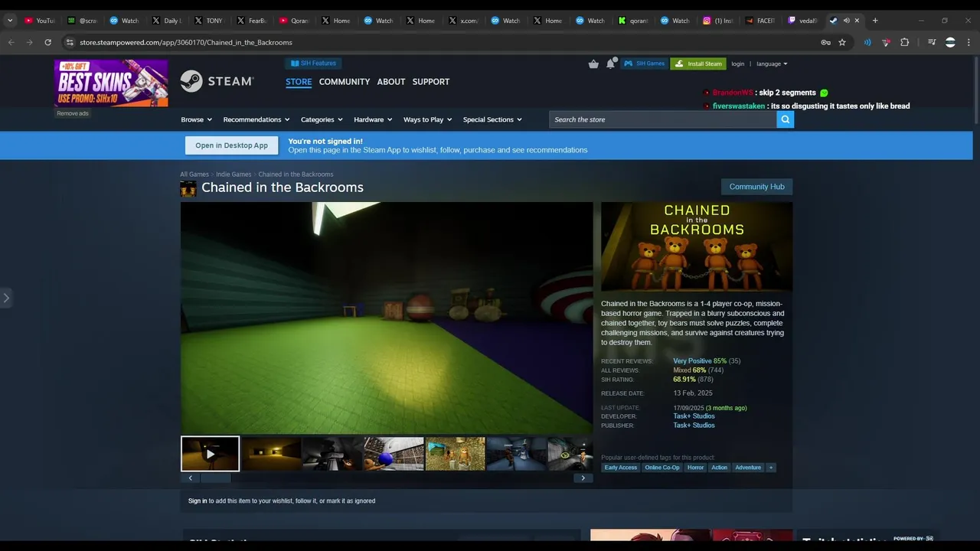The height and width of the screenshot is (551, 980).
Task: Click the Best Skins ad banner
Action: [x=111, y=83]
